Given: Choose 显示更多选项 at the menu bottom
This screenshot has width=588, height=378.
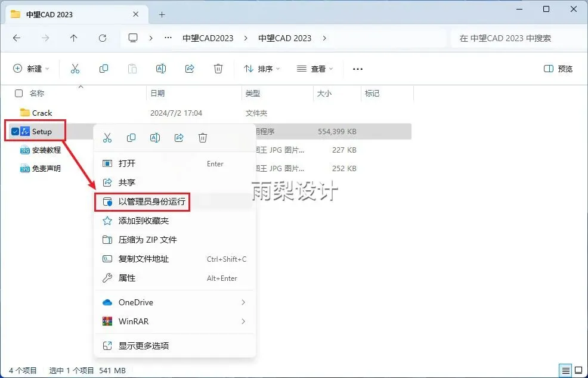Looking at the screenshot, I should [x=175, y=346].
